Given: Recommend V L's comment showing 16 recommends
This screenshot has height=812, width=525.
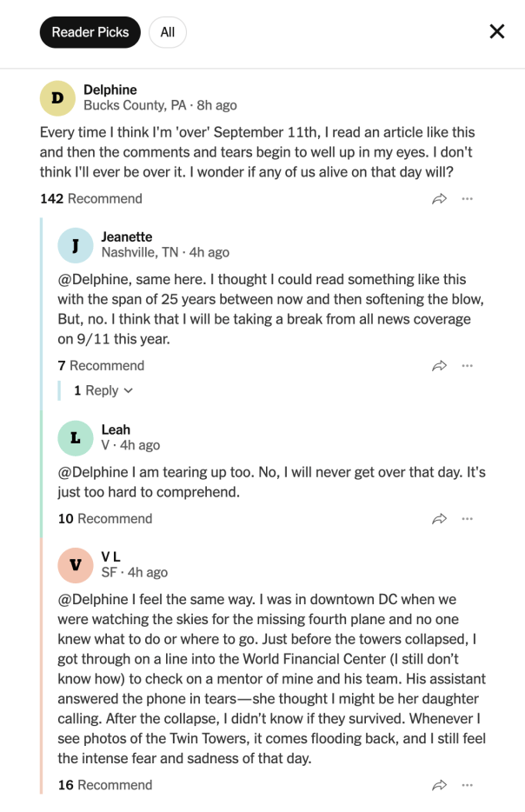Looking at the screenshot, I should [105, 785].
